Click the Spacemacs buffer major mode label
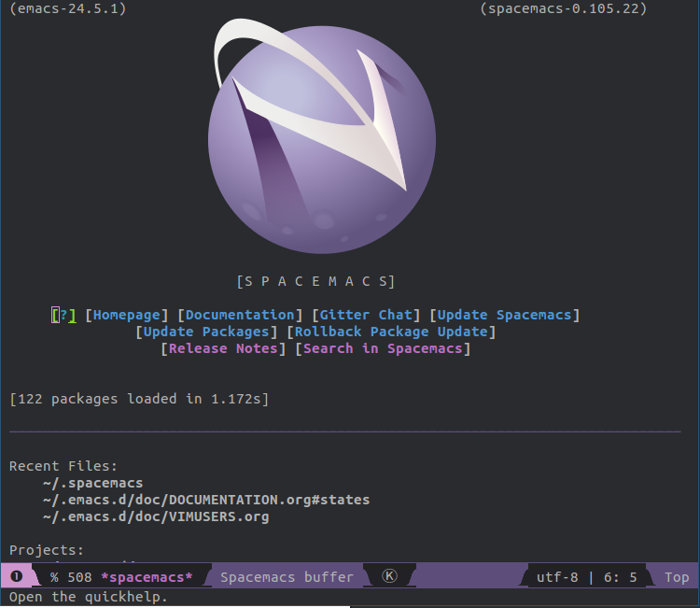The height and width of the screenshot is (608, 700). tap(287, 577)
